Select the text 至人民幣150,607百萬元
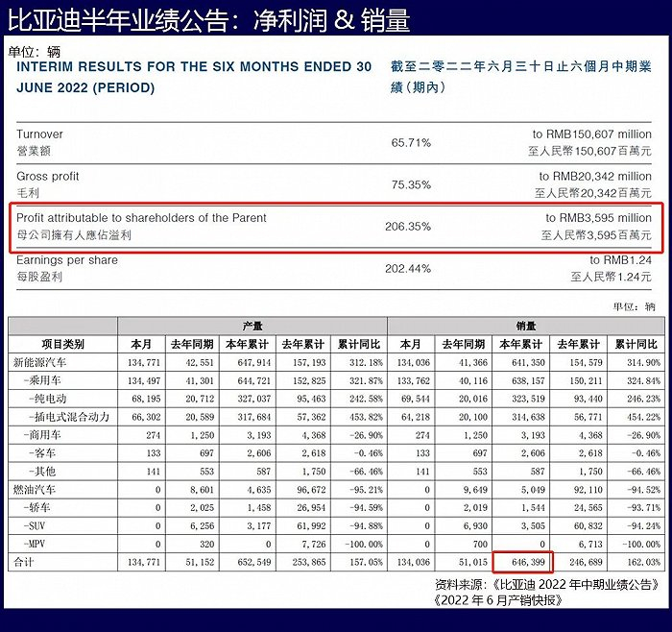672x632 pixels. (589, 151)
